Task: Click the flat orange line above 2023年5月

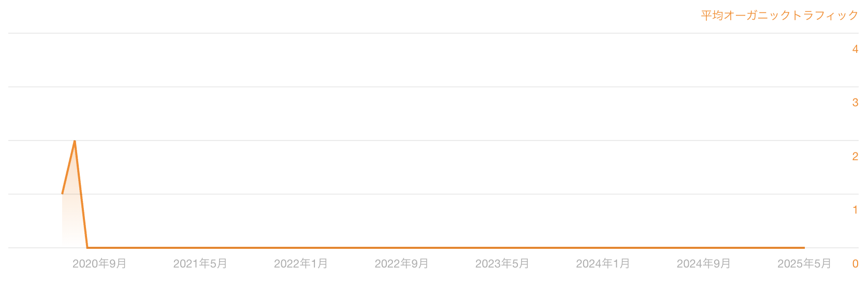Action: [502, 248]
